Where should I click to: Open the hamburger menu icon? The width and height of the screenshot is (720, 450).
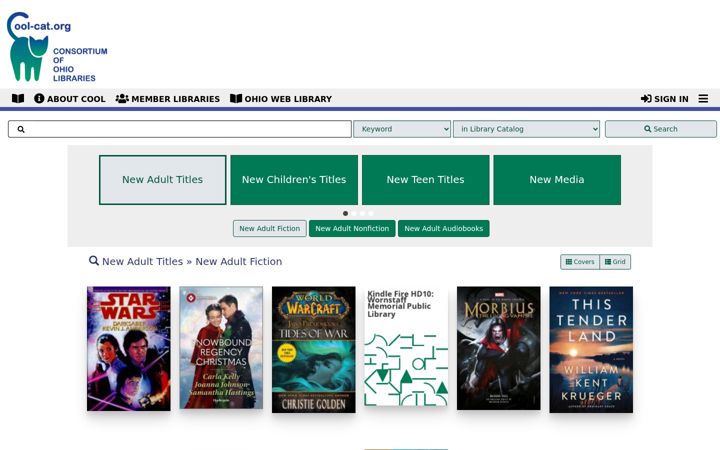[x=703, y=99]
